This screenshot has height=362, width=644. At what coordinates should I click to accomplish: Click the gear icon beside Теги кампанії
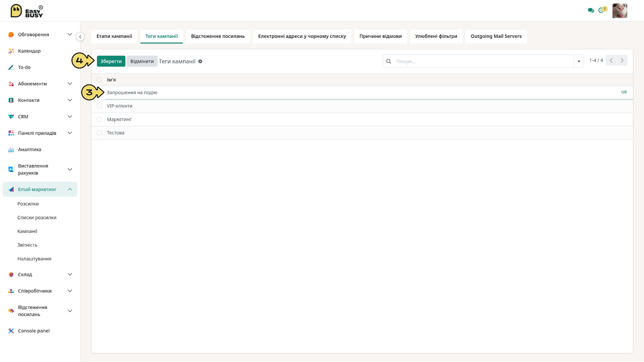click(x=200, y=62)
